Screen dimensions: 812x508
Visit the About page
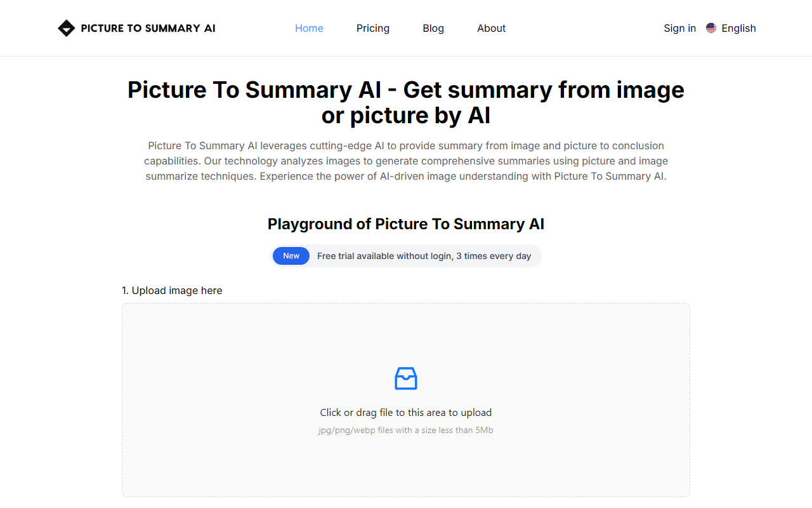click(x=492, y=28)
